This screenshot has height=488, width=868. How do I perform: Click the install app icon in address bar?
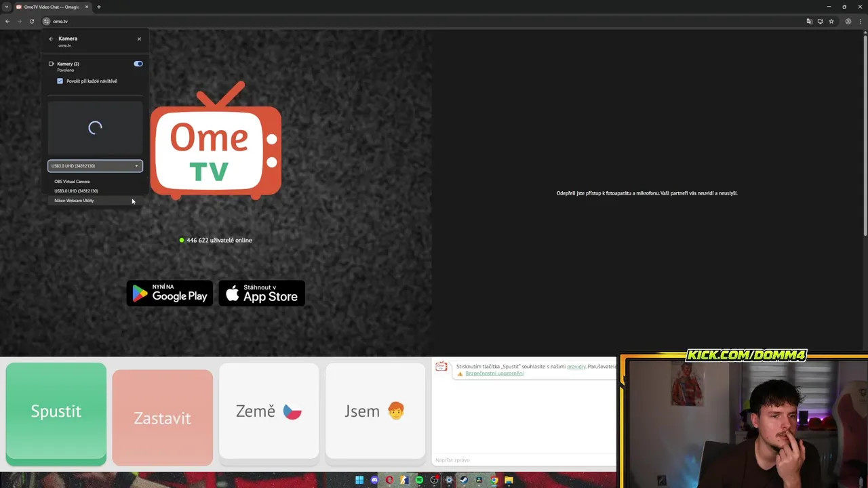pyautogui.click(x=820, y=22)
